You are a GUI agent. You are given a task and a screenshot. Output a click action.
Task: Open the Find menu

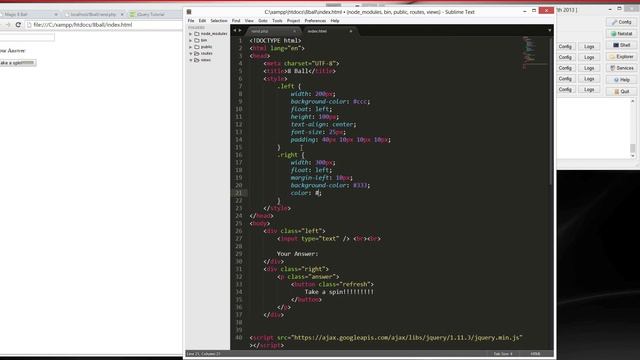tap(236, 20)
